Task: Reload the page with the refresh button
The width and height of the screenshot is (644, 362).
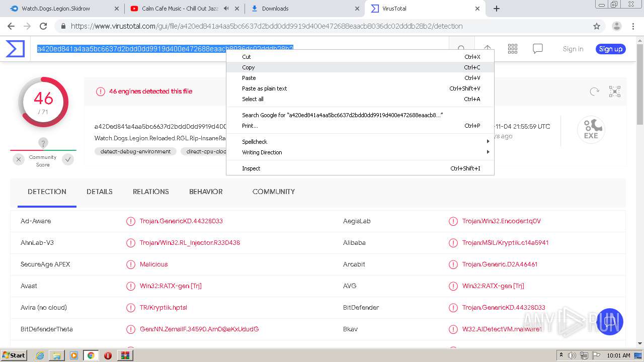Action: click(43, 26)
